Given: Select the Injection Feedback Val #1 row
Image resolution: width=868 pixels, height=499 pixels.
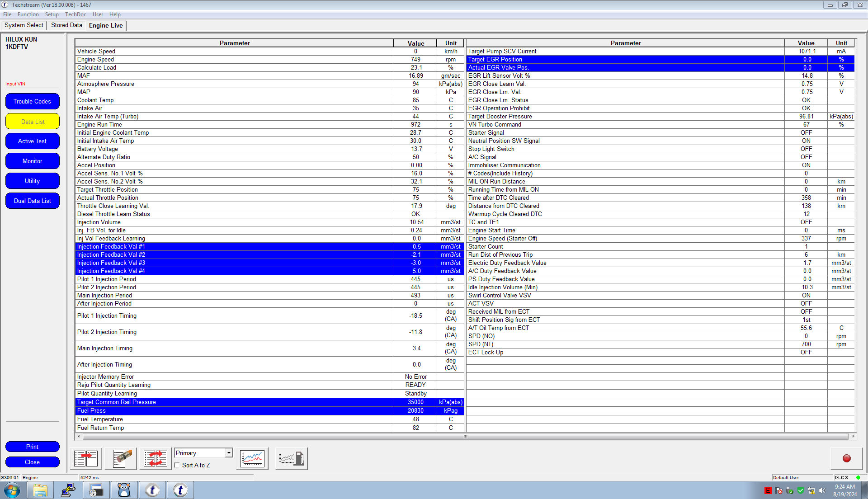Looking at the screenshot, I should 269,247.
